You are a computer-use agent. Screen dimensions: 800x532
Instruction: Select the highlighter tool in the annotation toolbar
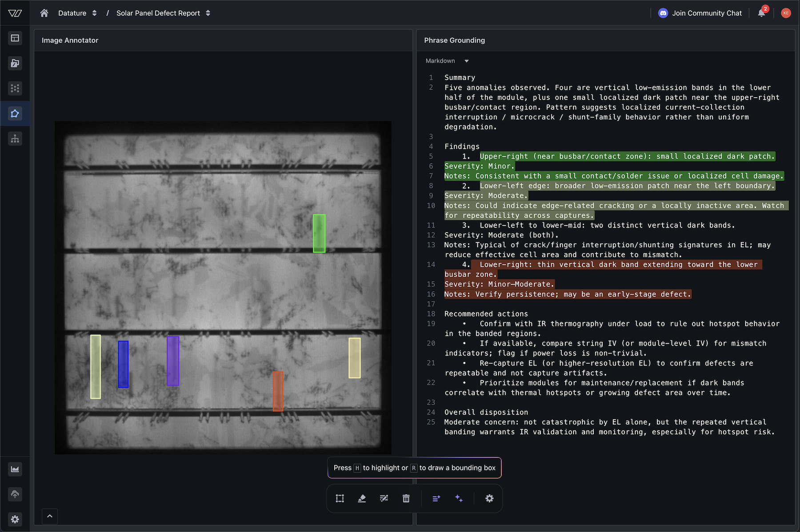[x=362, y=498]
